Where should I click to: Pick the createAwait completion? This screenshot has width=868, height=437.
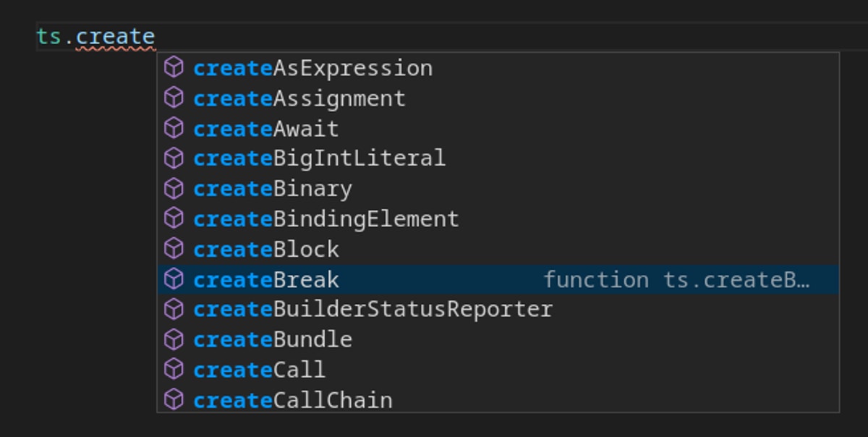tap(266, 129)
